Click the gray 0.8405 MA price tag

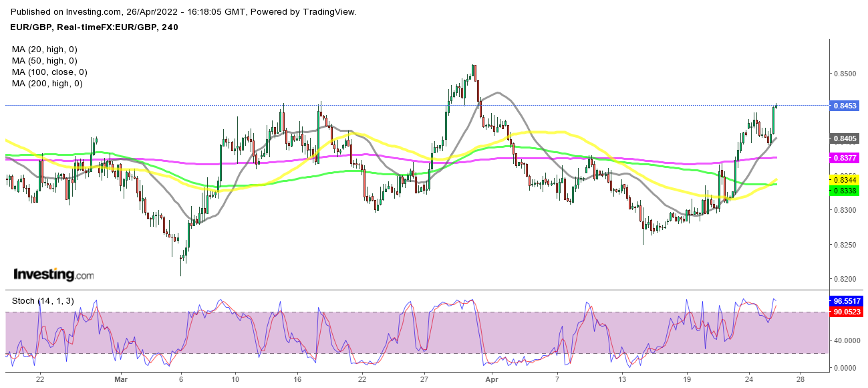click(845, 138)
